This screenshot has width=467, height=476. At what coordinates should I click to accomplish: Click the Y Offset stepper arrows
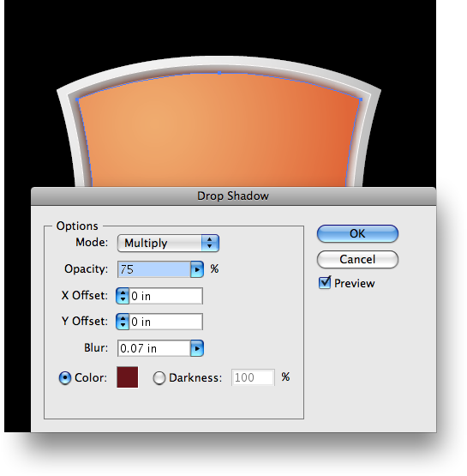(123, 322)
